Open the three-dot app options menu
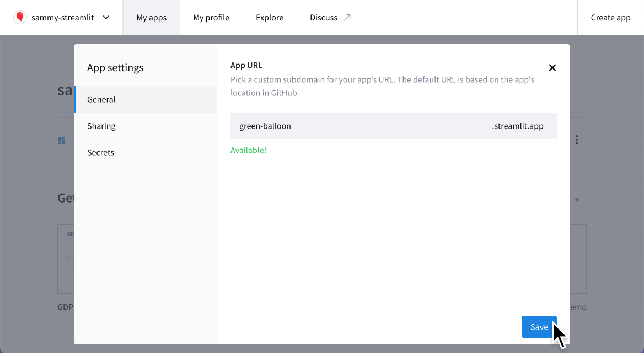Screen dimensions: 644x356 pyautogui.click(x=576, y=140)
